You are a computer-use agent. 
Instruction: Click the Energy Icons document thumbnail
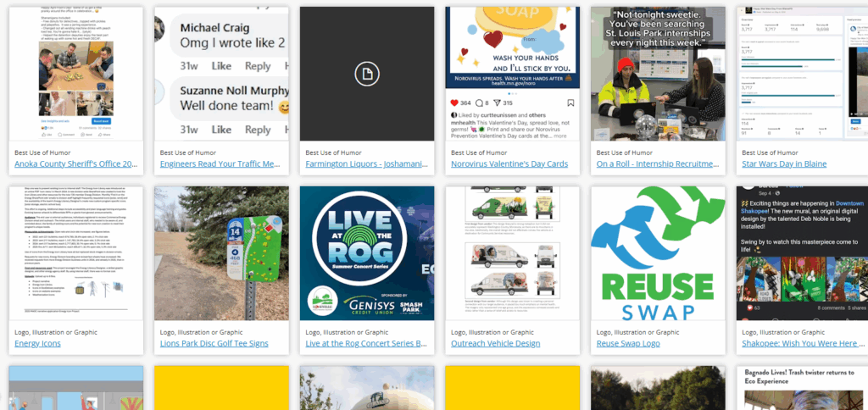(75, 253)
